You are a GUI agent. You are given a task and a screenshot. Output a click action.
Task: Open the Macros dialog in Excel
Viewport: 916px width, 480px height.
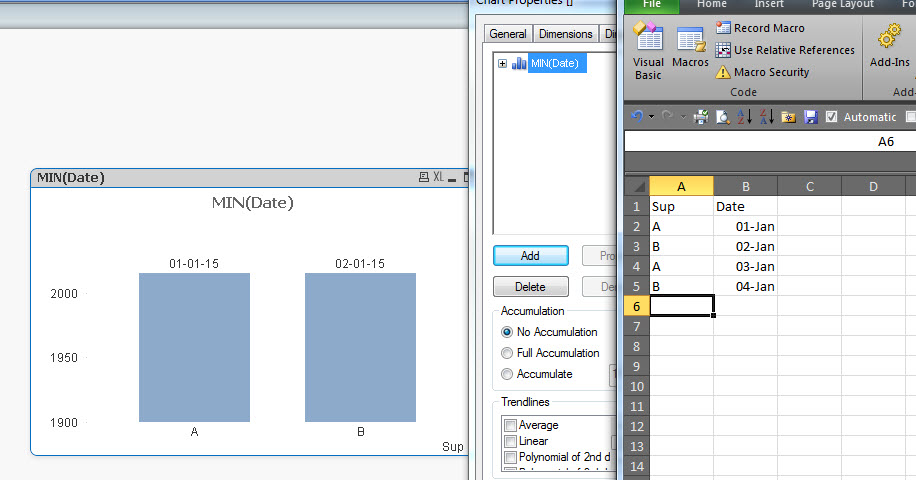point(691,47)
